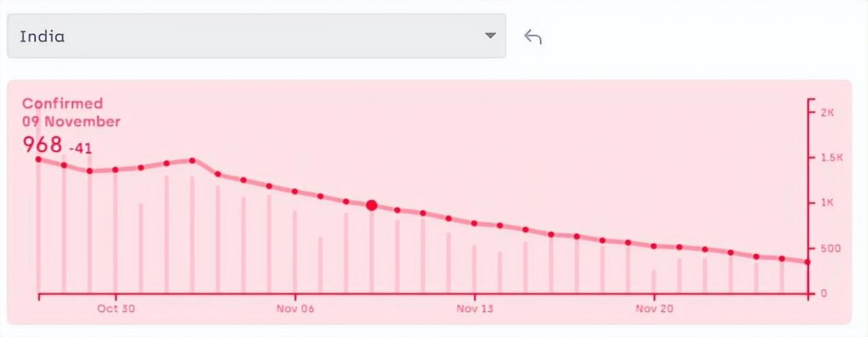Screen dimensions: 868x337
Task: Click the Nov 06 axis label
Action: tap(296, 309)
